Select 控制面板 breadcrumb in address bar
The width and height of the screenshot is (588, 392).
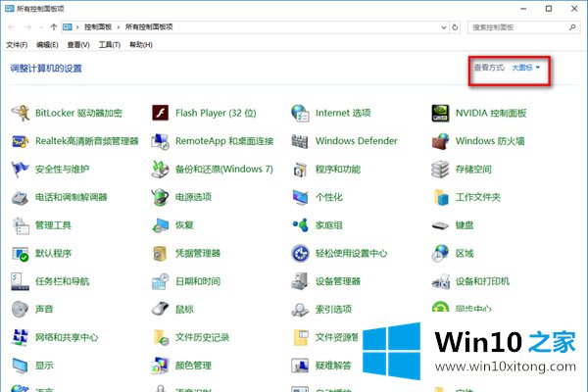click(x=98, y=27)
